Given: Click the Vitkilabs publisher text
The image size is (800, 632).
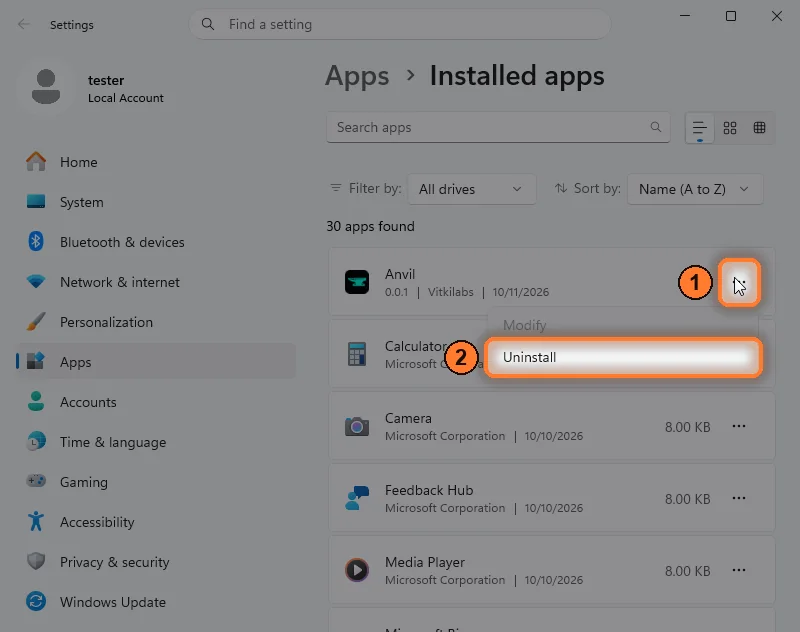Looking at the screenshot, I should (x=451, y=292).
